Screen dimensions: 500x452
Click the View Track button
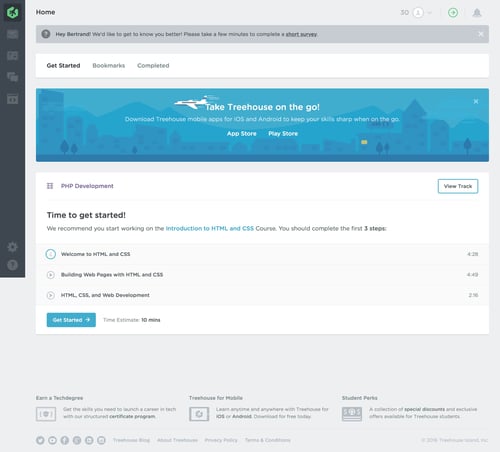(x=458, y=186)
